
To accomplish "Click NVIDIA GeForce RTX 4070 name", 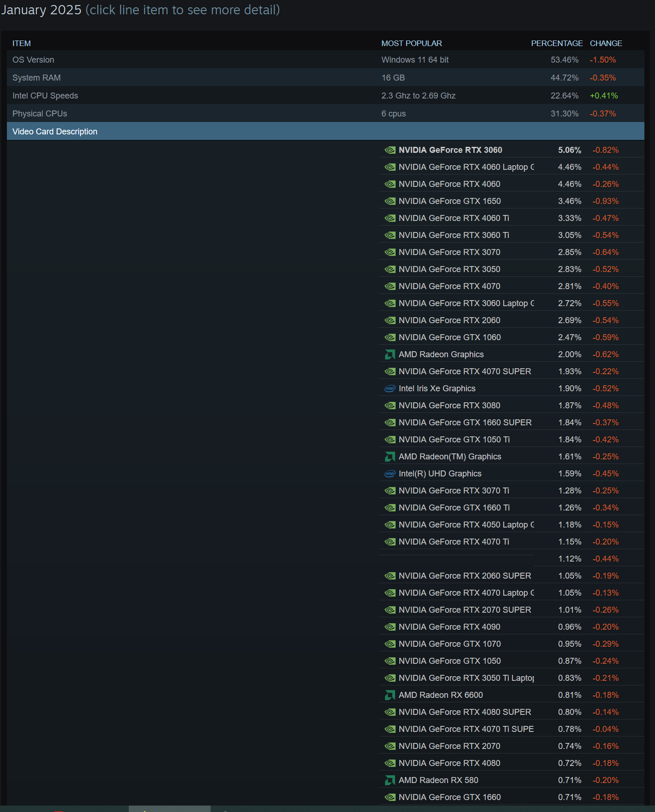I will (449, 286).
